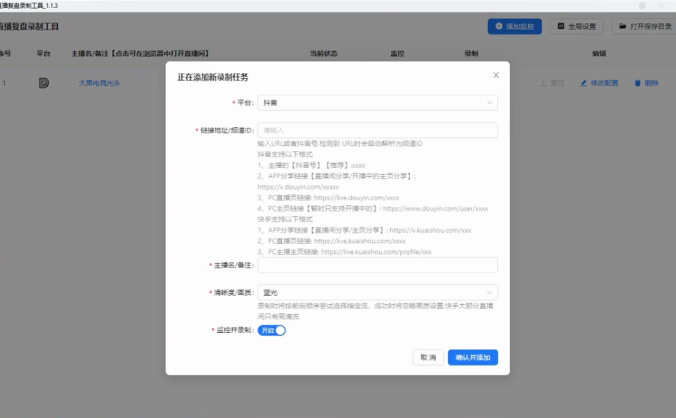Expand the 清晰度/画质 dropdown showing 蓝光
Image resolution: width=676 pixels, height=418 pixels.
(x=378, y=293)
